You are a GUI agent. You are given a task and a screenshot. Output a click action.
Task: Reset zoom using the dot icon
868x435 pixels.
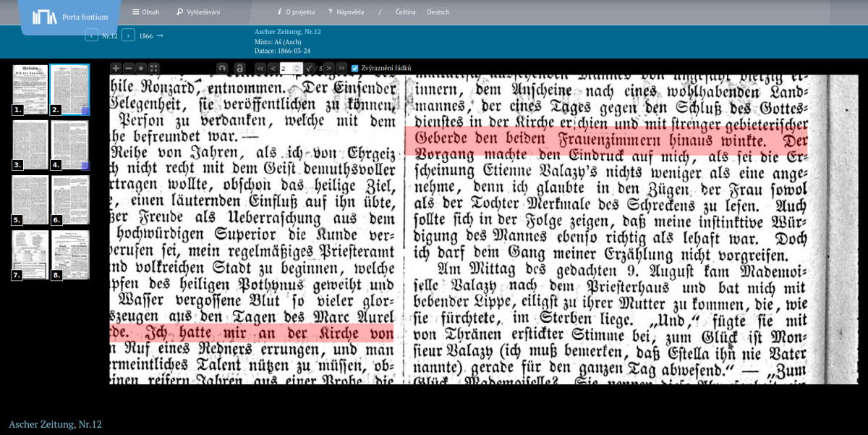[141, 68]
